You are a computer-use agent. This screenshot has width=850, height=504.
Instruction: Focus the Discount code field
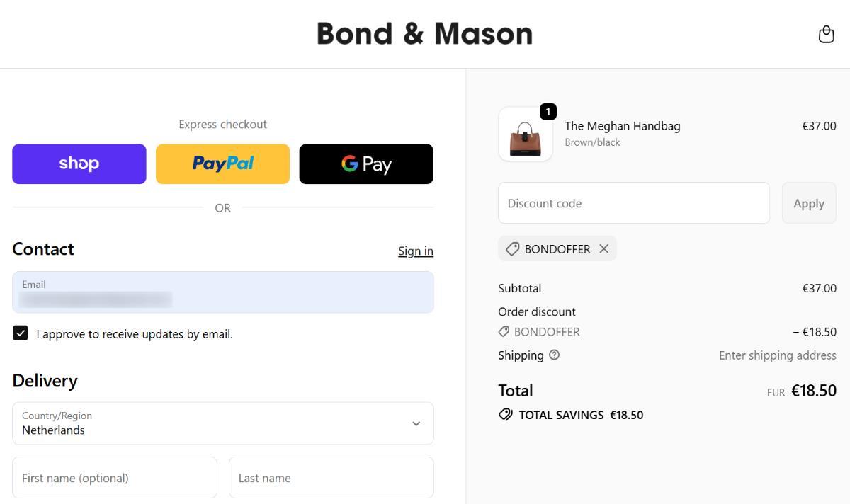point(633,203)
